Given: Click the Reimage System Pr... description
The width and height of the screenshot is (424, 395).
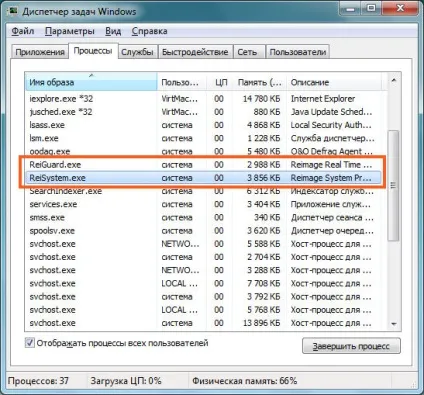Looking at the screenshot, I should pyautogui.click(x=331, y=178).
